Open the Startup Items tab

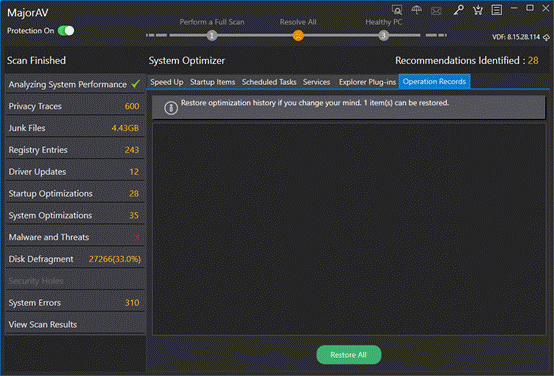pos(212,82)
